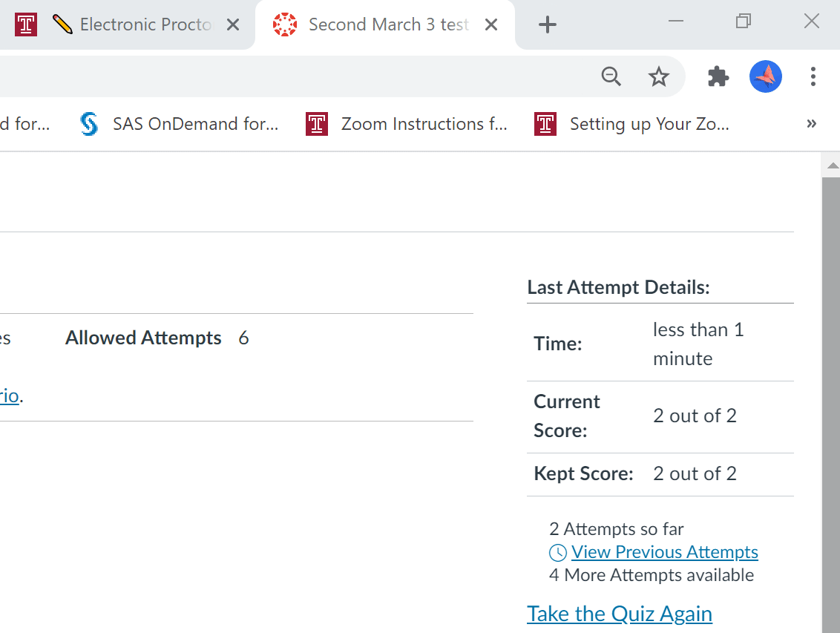Image resolution: width=840 pixels, height=633 pixels.
Task: Click the vertical scrollbar thumb
Action: [x=831, y=405]
